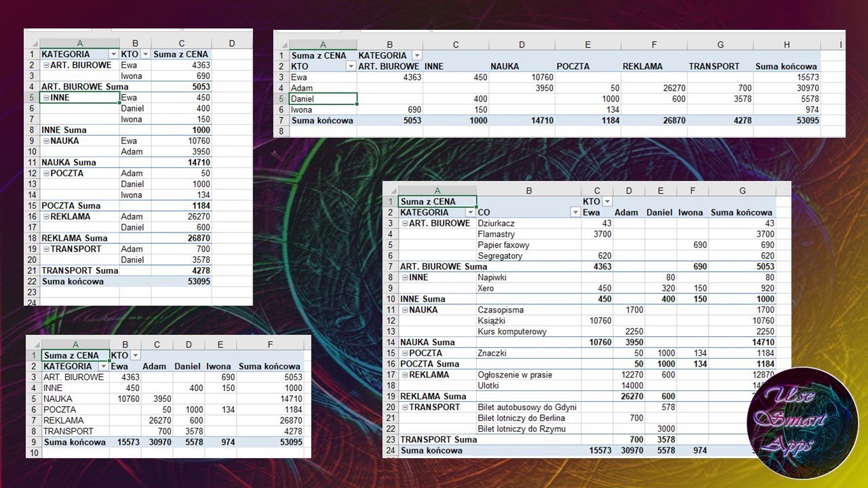Open KTO row filter above Ewa, Adam, Daniel
Image resolution: width=868 pixels, height=488 pixels.
tap(351, 66)
